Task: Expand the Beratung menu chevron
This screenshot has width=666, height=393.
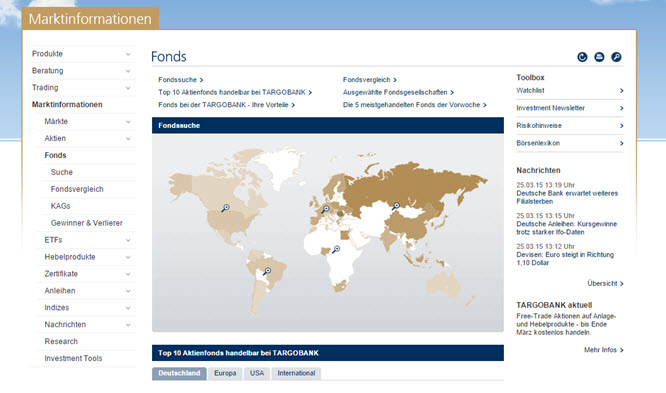Action: (x=128, y=71)
